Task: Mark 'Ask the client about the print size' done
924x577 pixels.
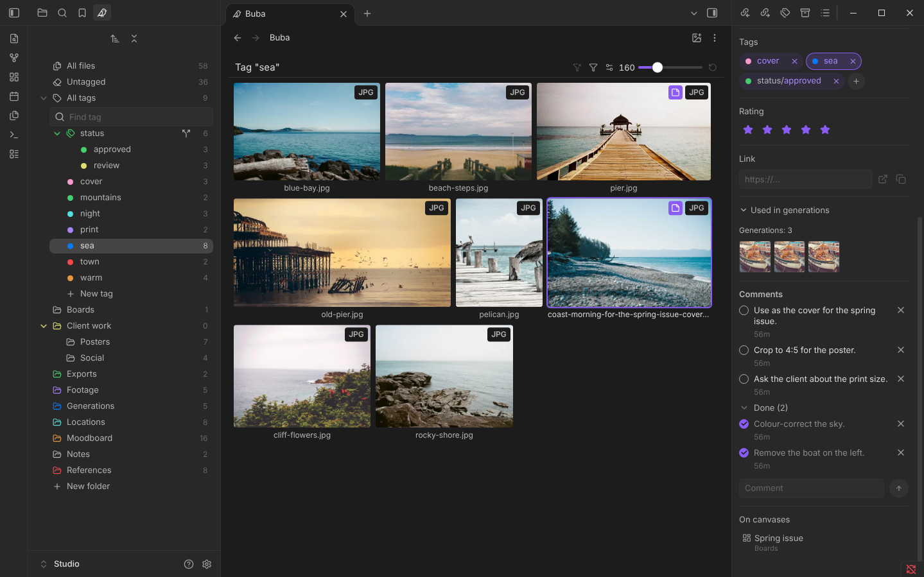Action: 744,379
